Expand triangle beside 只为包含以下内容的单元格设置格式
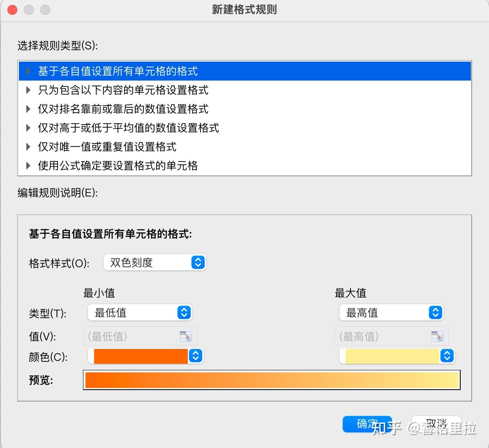The height and width of the screenshot is (448, 489). 28,90
